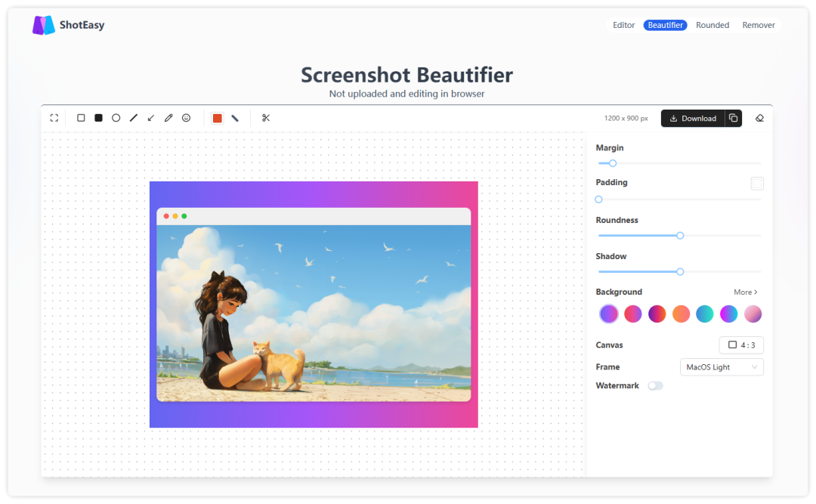Image resolution: width=816 pixels, height=504 pixels.
Task: Open the Frame dropdown showing MacOS Light
Action: pos(722,367)
